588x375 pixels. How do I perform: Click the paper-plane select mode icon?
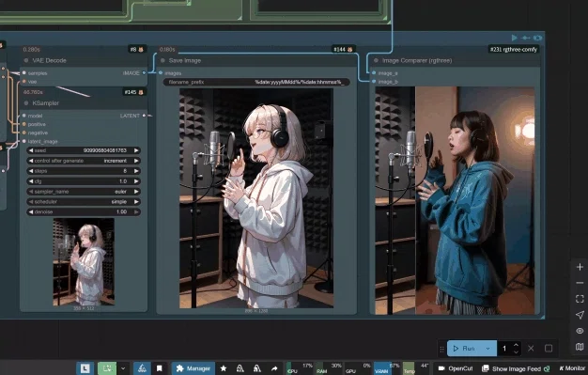(x=580, y=315)
